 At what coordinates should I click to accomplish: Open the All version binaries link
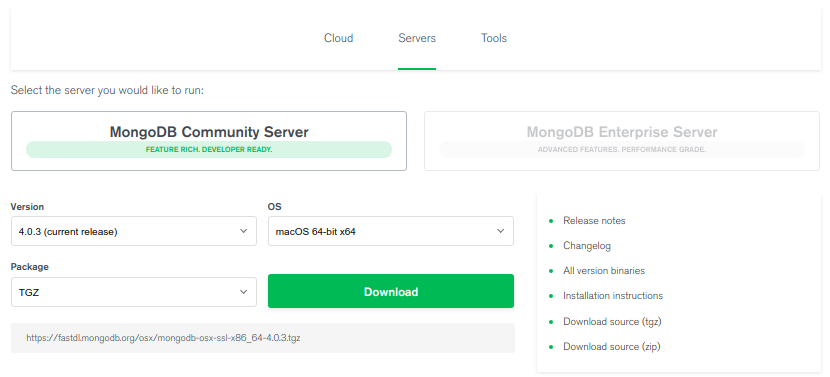(604, 271)
